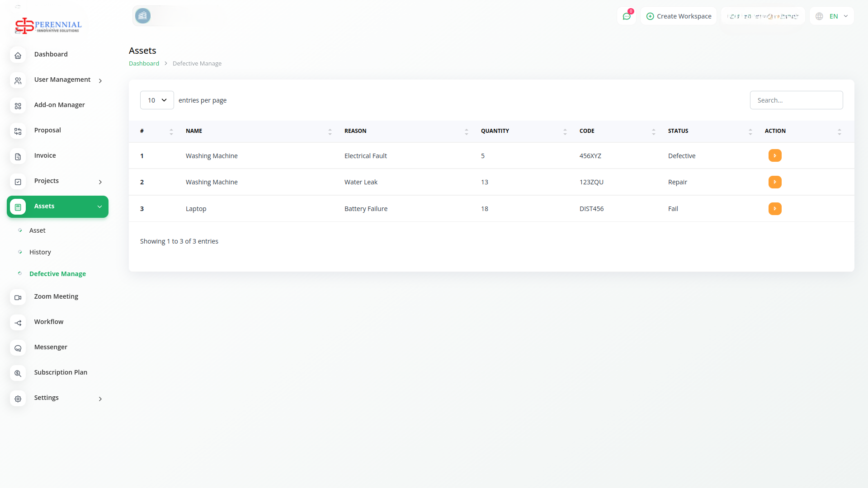Open the message notifications icon in header

627,16
